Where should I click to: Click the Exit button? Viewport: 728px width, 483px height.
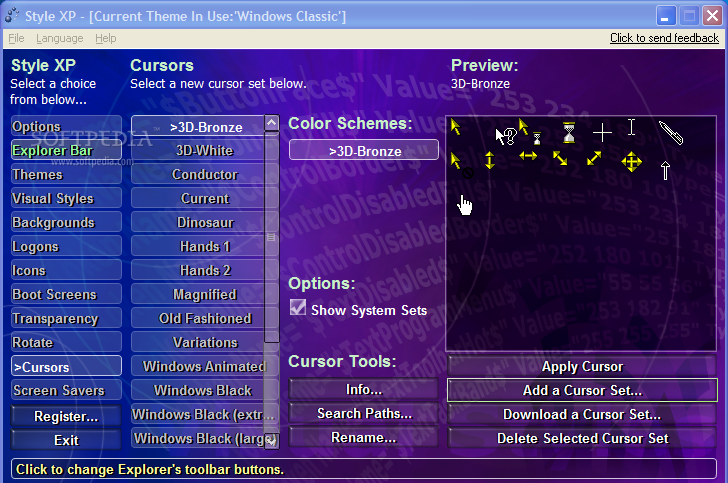pos(66,440)
